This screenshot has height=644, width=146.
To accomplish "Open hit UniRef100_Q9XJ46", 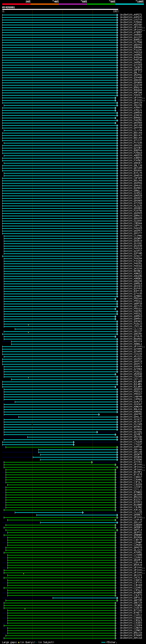I will point(131,449).
